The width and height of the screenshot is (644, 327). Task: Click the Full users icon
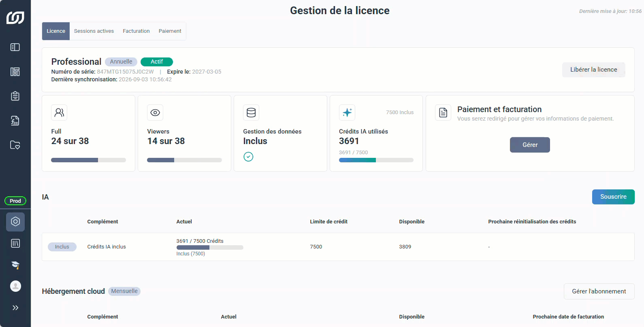click(59, 113)
